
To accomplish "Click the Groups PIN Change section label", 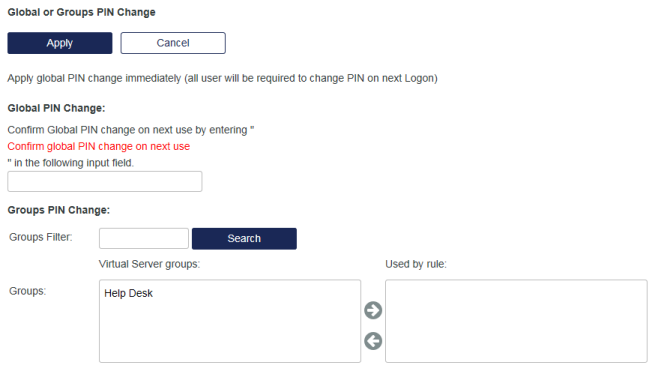I will click(59, 210).
